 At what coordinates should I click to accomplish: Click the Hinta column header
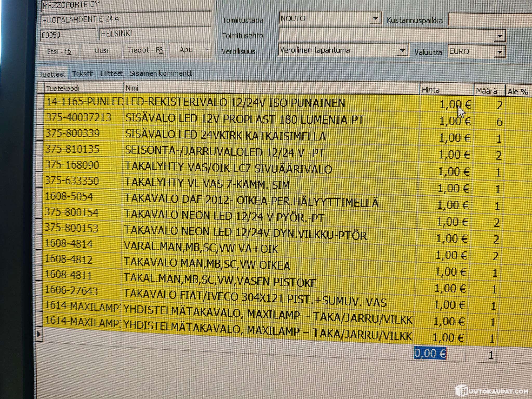point(447,90)
